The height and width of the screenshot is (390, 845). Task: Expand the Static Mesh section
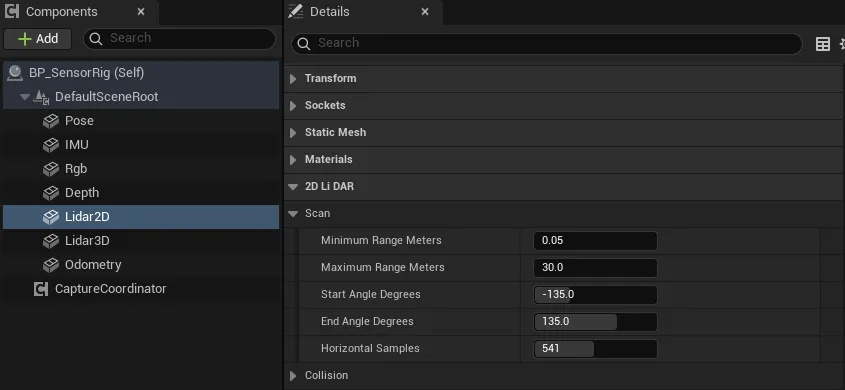click(293, 133)
